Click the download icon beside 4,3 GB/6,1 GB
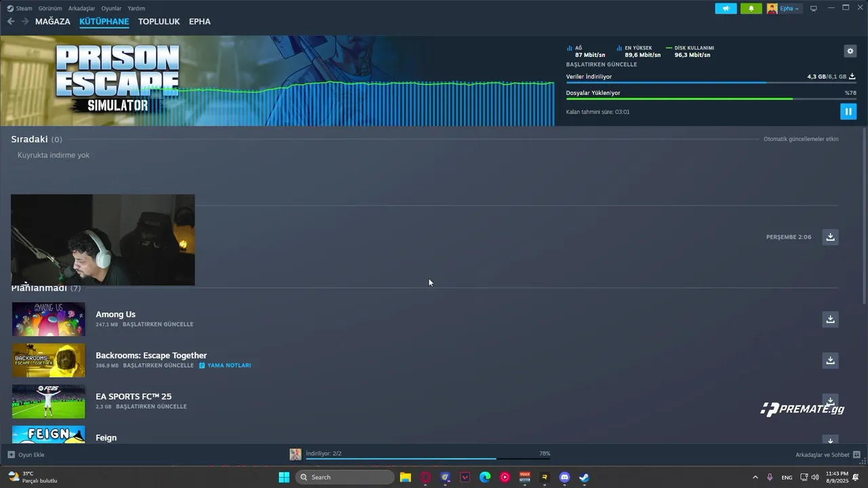 pyautogui.click(x=852, y=77)
